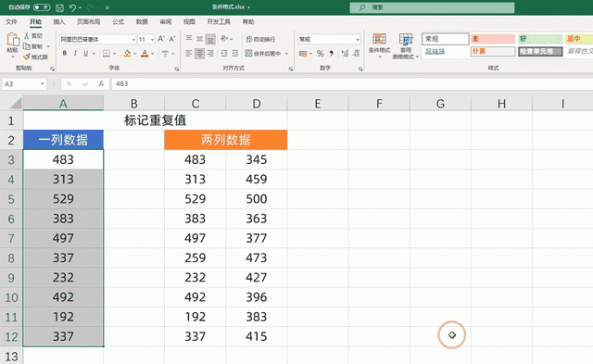
Task: Switch to the Page Layout (页面布局) tab
Action: [x=89, y=22]
